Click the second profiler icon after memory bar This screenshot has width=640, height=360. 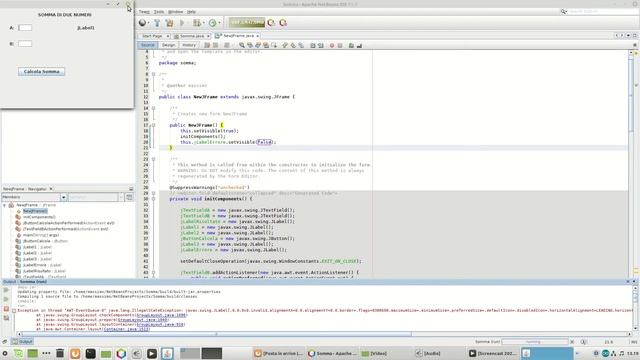pos(283,23)
